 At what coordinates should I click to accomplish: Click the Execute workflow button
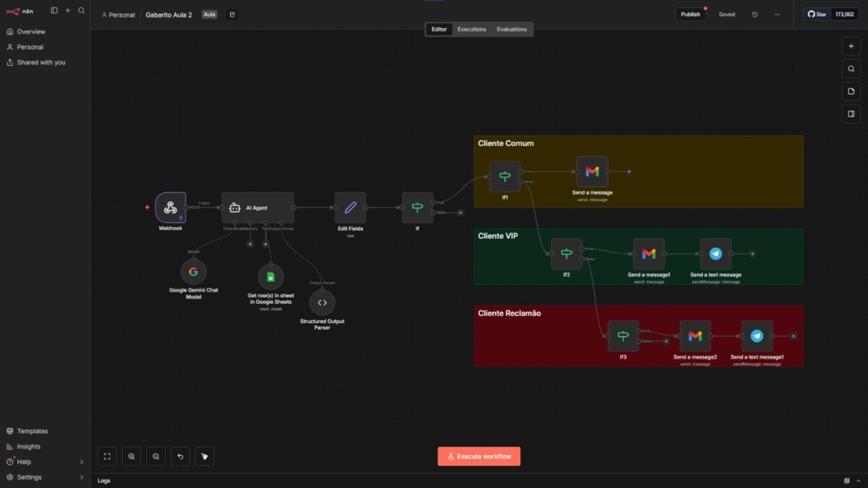pyautogui.click(x=479, y=456)
